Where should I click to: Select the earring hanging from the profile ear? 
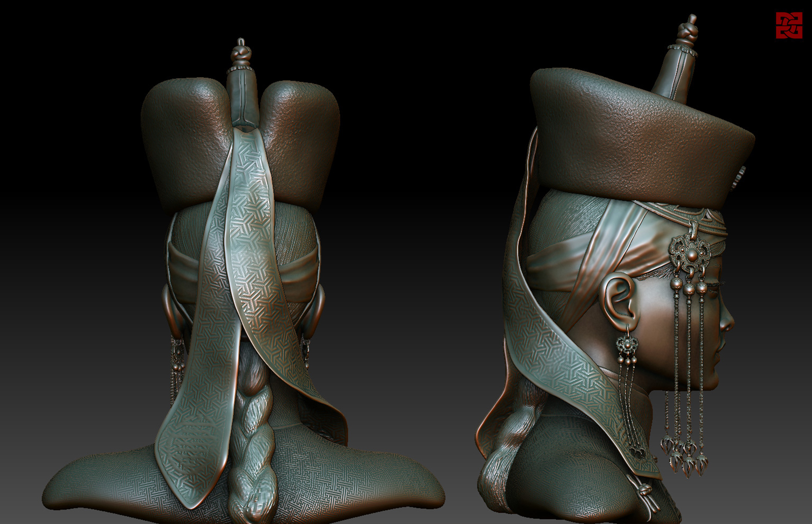tap(627, 350)
